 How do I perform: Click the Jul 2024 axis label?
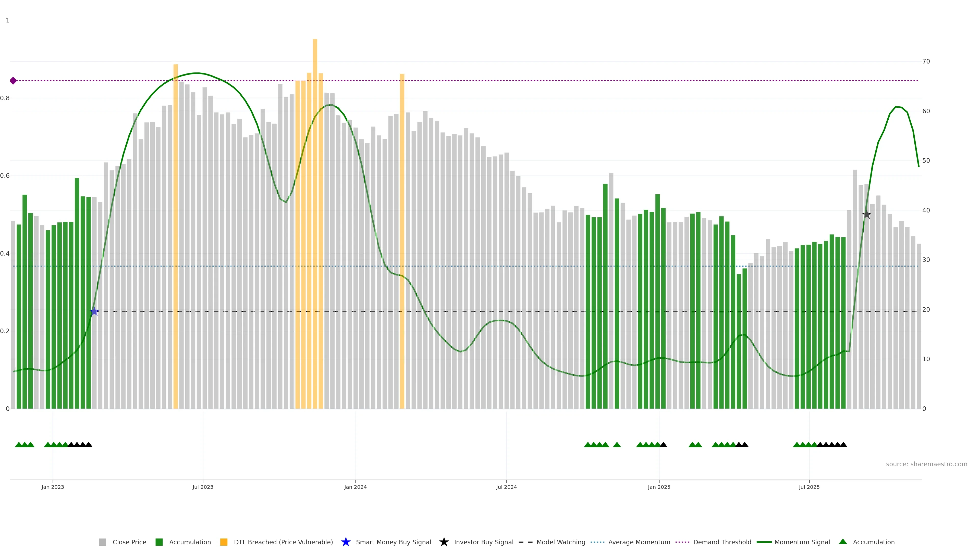pyautogui.click(x=506, y=487)
